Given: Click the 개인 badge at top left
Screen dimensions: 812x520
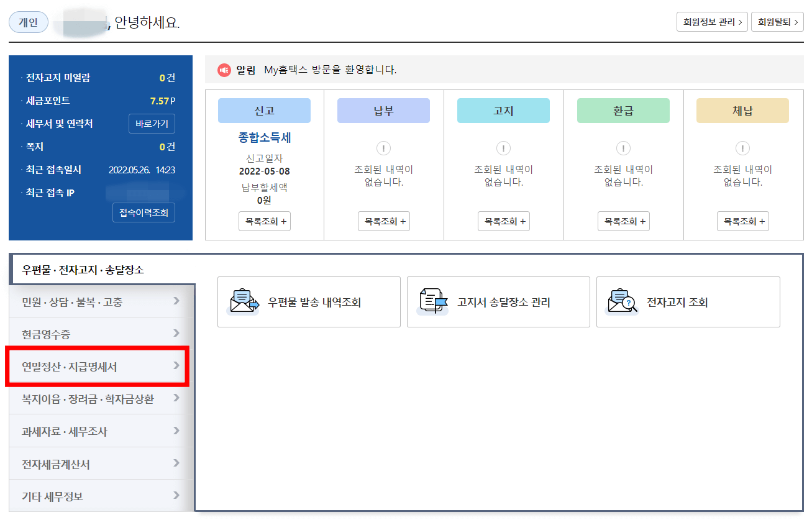Looking at the screenshot, I should 28,21.
